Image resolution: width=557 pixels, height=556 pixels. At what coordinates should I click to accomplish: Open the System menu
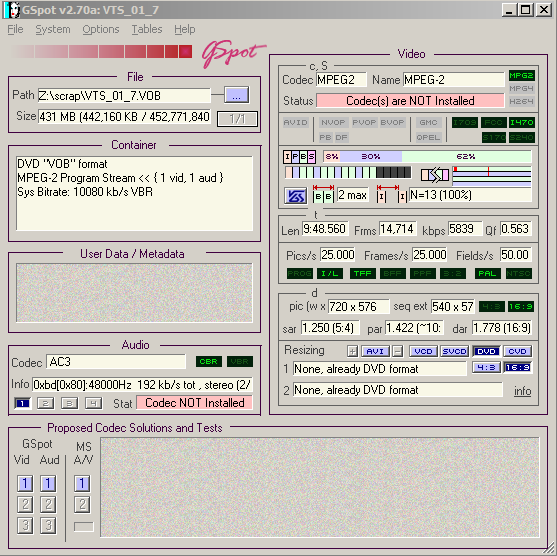(x=53, y=29)
